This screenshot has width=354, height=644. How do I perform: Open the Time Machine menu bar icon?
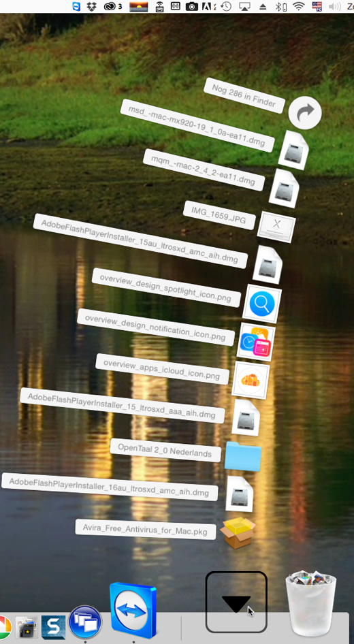[x=226, y=6]
